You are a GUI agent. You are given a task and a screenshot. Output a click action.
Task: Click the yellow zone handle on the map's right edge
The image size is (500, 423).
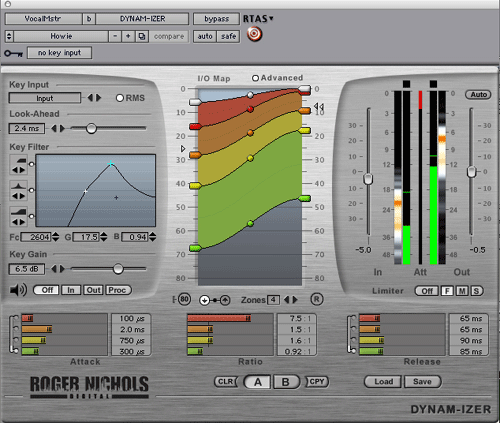click(x=305, y=130)
